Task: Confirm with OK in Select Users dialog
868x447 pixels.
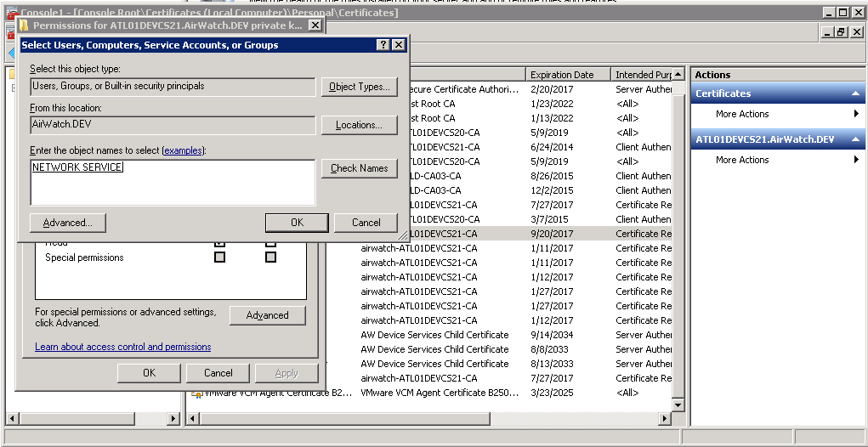Action: pyautogui.click(x=298, y=223)
